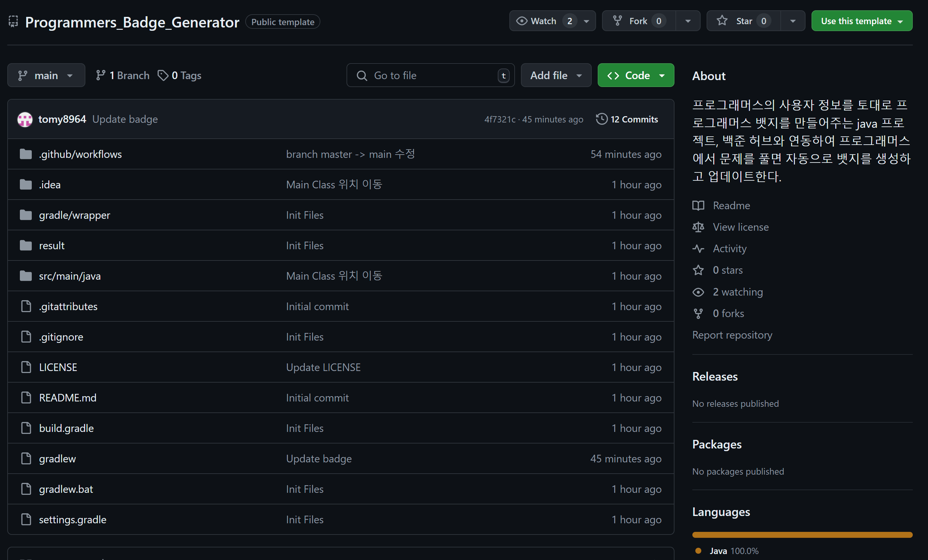
Task: Expand the Add file dropdown
Action: (x=556, y=76)
